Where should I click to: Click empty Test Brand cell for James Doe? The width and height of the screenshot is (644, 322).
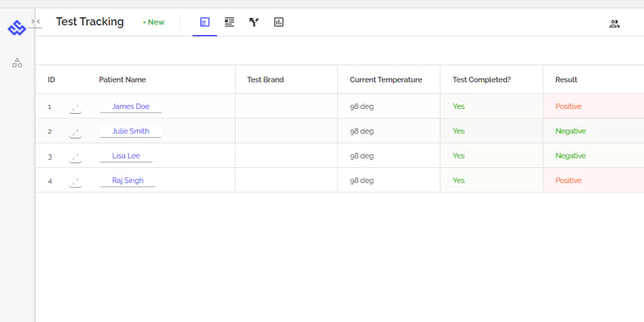pyautogui.click(x=286, y=106)
